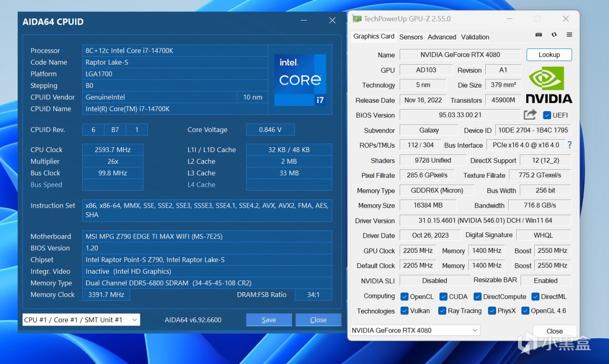Click the GPU Name text field
Viewport: 609px width, 364px height.
[460, 55]
